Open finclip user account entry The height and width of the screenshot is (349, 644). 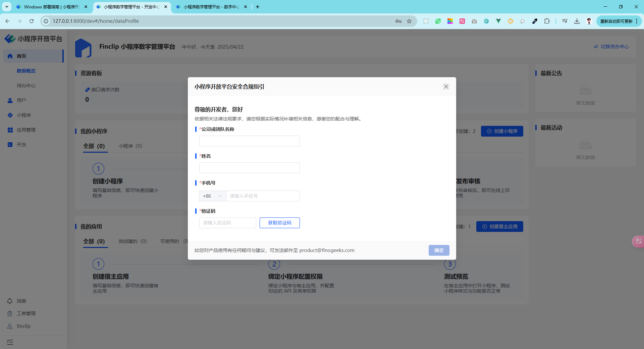pyautogui.click(x=19, y=326)
